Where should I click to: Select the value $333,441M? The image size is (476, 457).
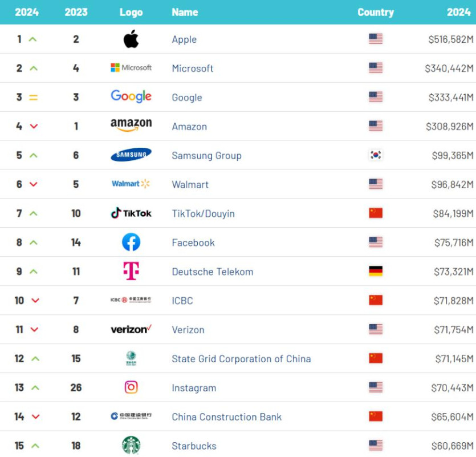[451, 98]
